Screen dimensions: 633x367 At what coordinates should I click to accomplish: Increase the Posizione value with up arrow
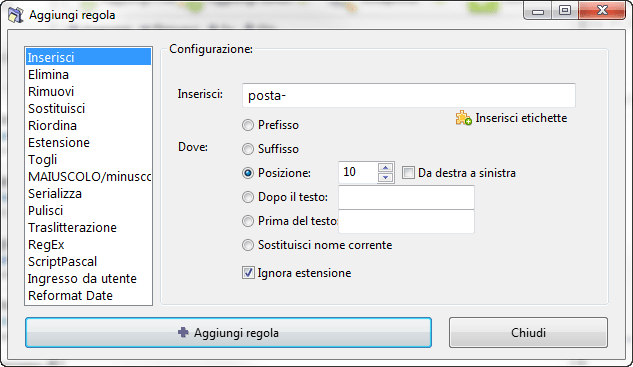coord(386,168)
